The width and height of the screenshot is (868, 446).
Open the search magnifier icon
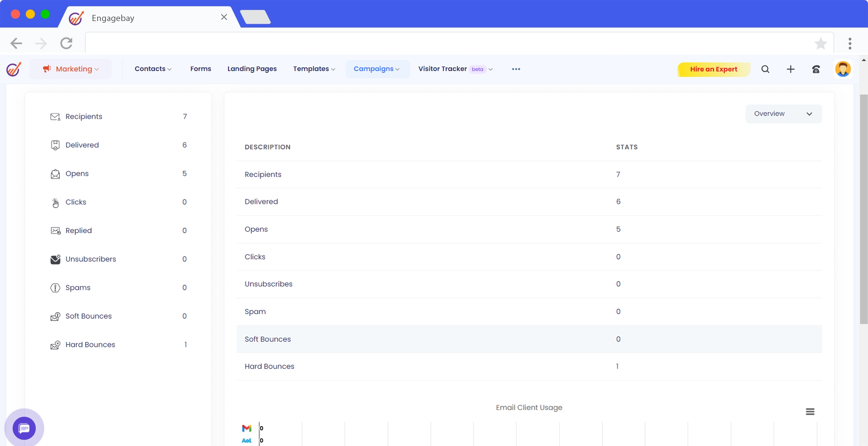765,69
